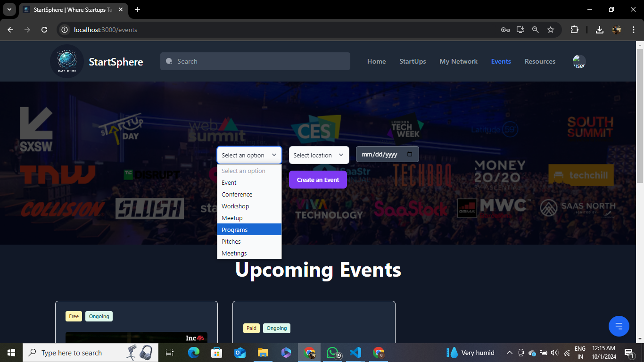Viewport: 644px width, 362px height.
Task: Click the Free badge on first card
Action: (x=74, y=316)
